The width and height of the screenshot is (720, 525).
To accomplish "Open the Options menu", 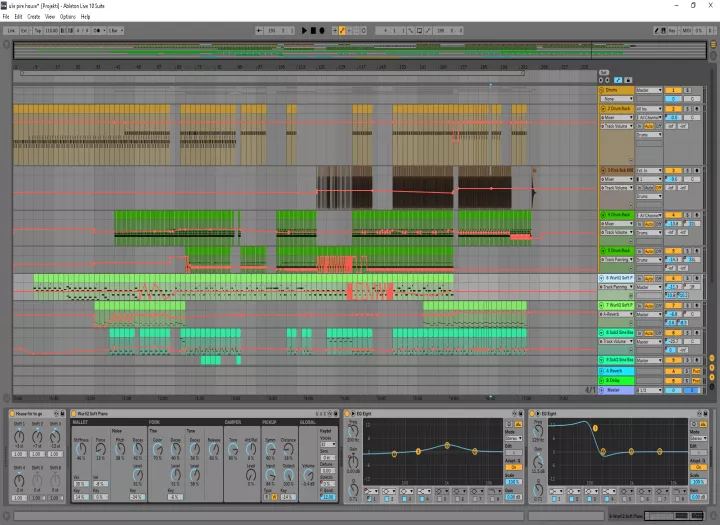I will pos(68,17).
